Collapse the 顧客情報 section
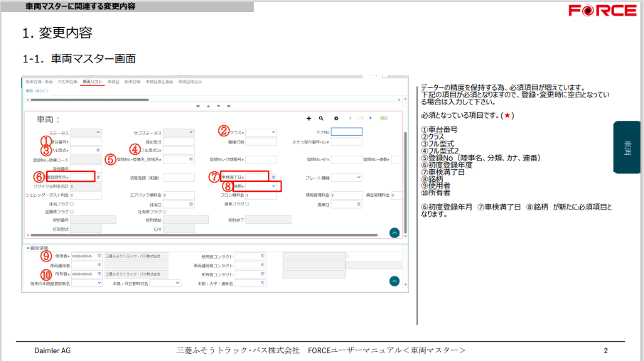Screen dimensions: 644x361 tap(28, 248)
